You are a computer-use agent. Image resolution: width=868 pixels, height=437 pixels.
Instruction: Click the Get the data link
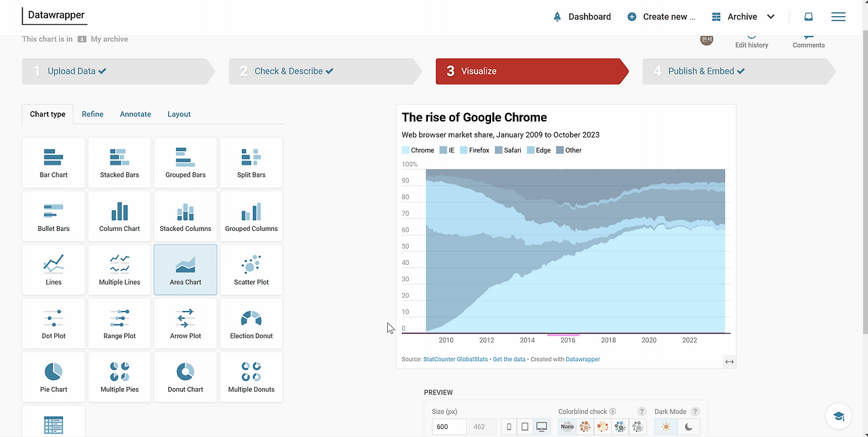coord(509,359)
